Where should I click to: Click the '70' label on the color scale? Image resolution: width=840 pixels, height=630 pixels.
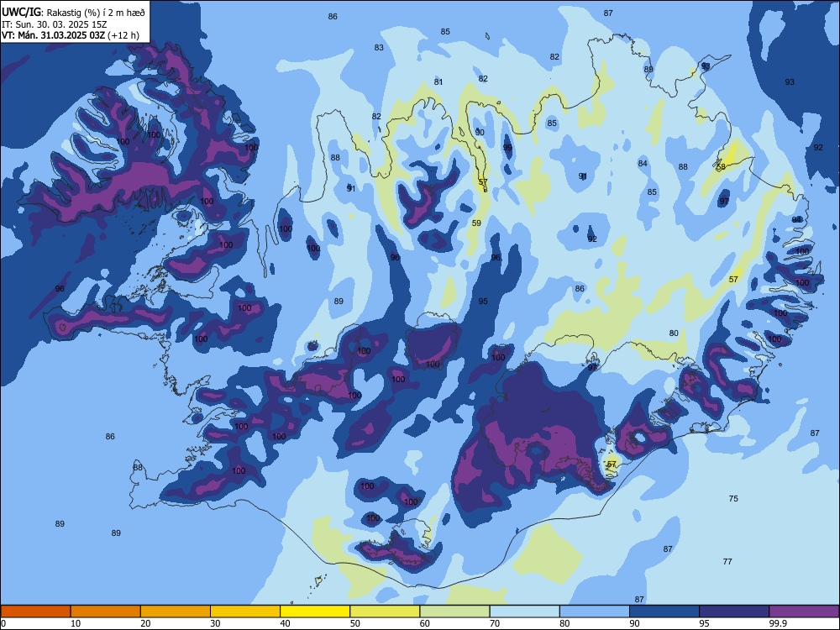click(495, 623)
